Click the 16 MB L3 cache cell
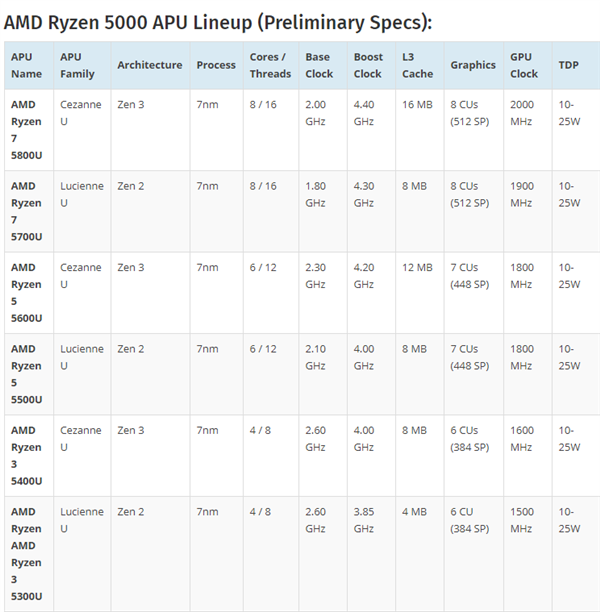 (420, 130)
